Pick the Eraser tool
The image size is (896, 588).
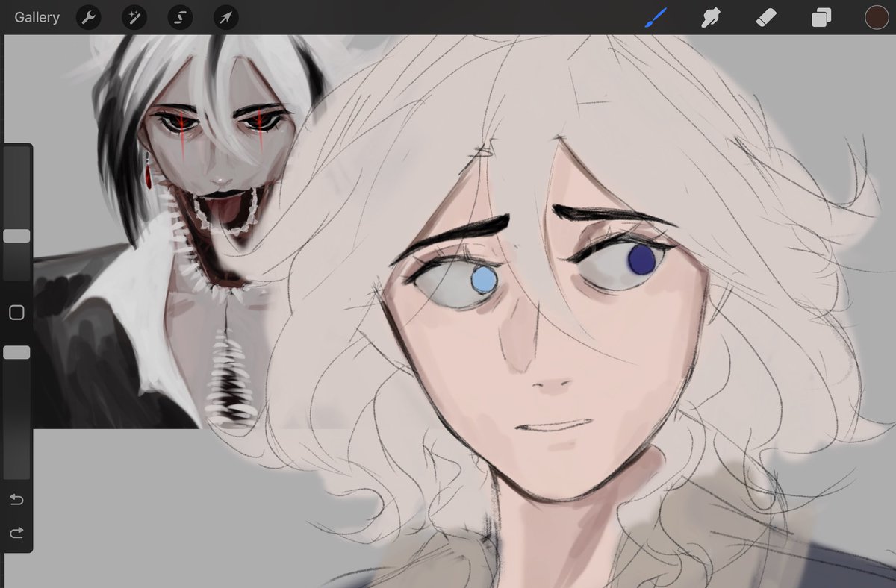(766, 17)
